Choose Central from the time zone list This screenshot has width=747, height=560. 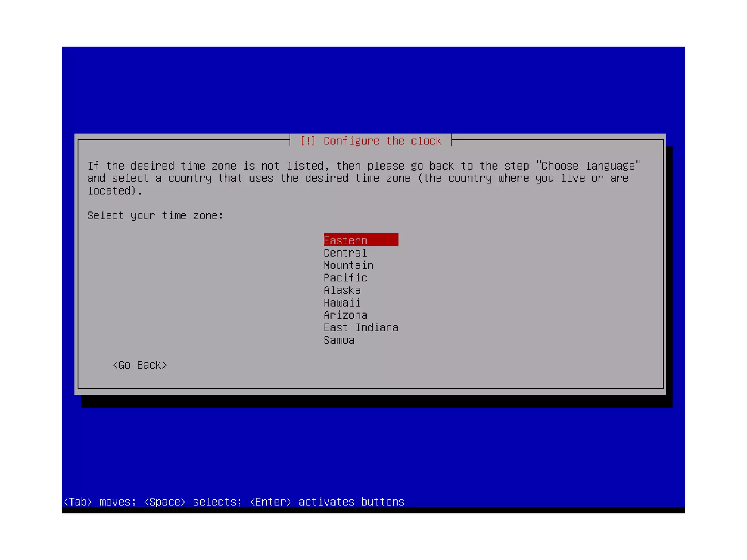(345, 253)
